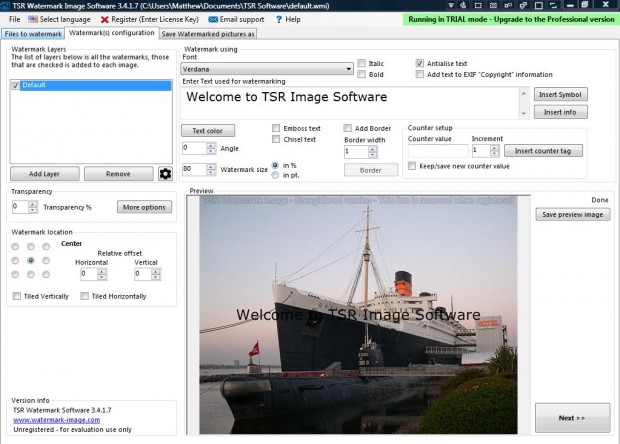
Task: Click the Insert Symbol button
Action: pos(561,94)
